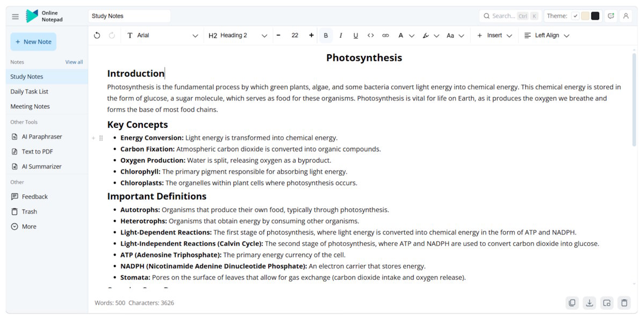
Task: Copy note with the bottom copy icon
Action: coord(572,303)
